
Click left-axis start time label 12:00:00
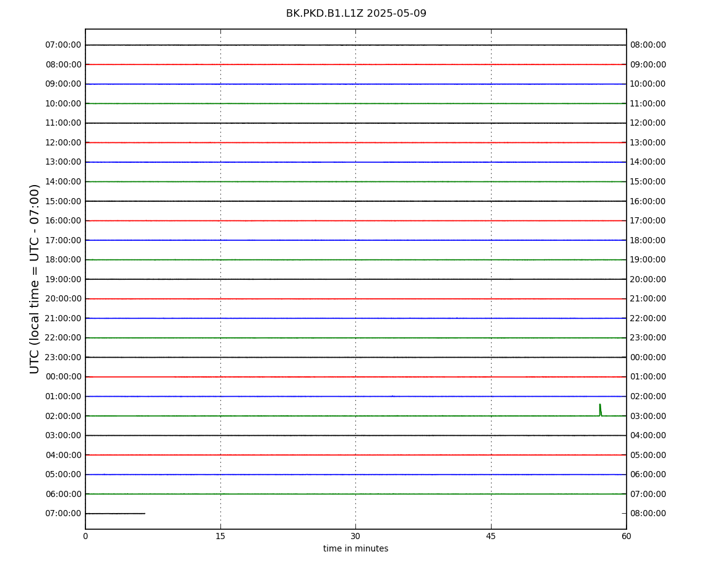tap(64, 142)
